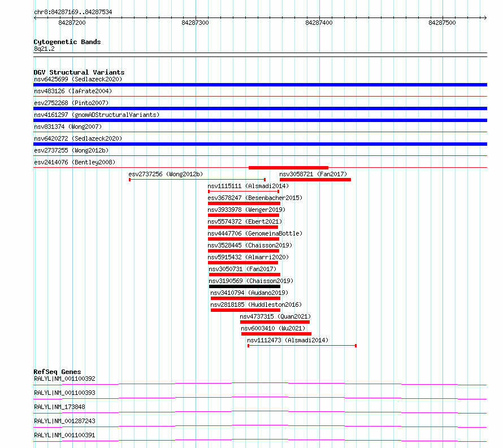Image resolution: width=503 pixels, height=448 pixels.
Task: Click the thin line bar of nsv1112473
Action: (302, 346)
